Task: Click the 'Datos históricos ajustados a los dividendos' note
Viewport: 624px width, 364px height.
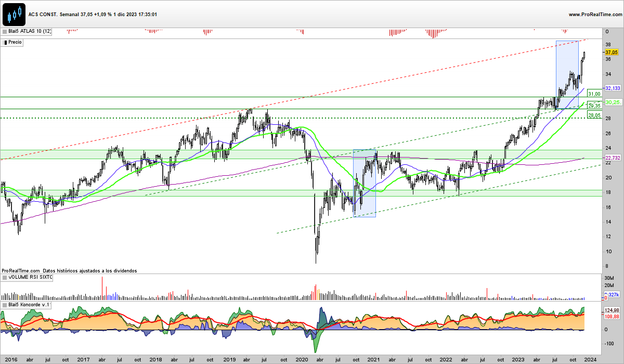Action: click(x=89, y=271)
